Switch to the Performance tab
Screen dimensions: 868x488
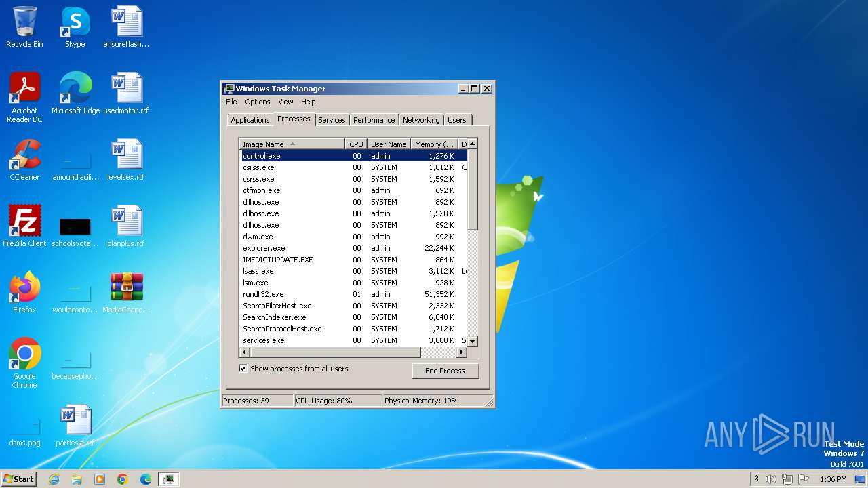click(374, 120)
